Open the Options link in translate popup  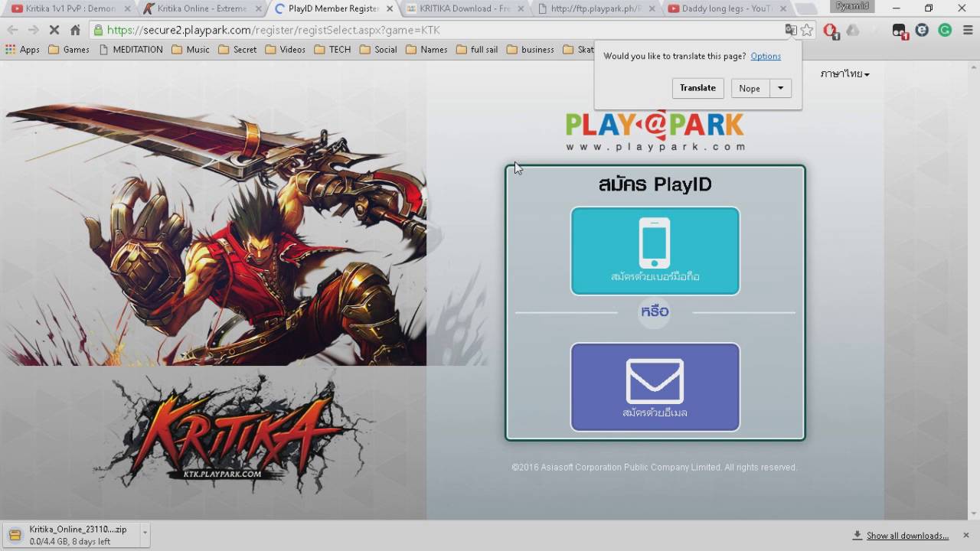click(766, 56)
